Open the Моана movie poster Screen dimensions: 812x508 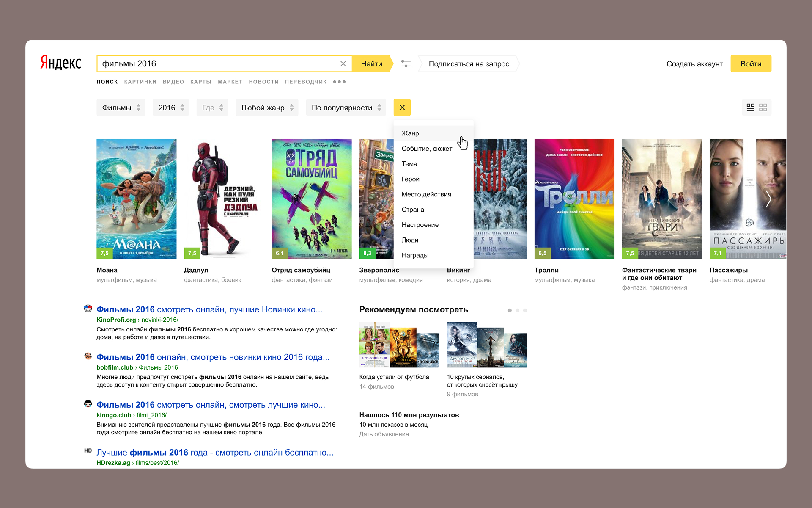pos(136,199)
